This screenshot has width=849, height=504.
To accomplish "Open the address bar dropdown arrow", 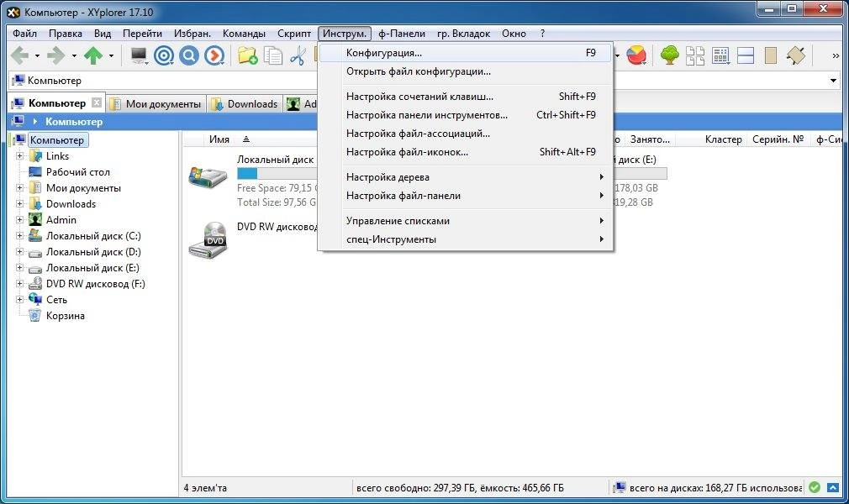I will pos(833,81).
